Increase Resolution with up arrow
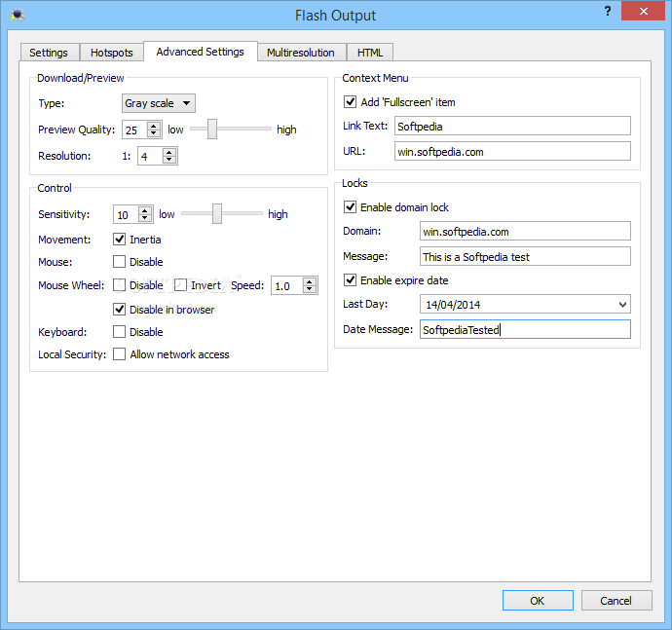This screenshot has height=630, width=672. tap(169, 152)
